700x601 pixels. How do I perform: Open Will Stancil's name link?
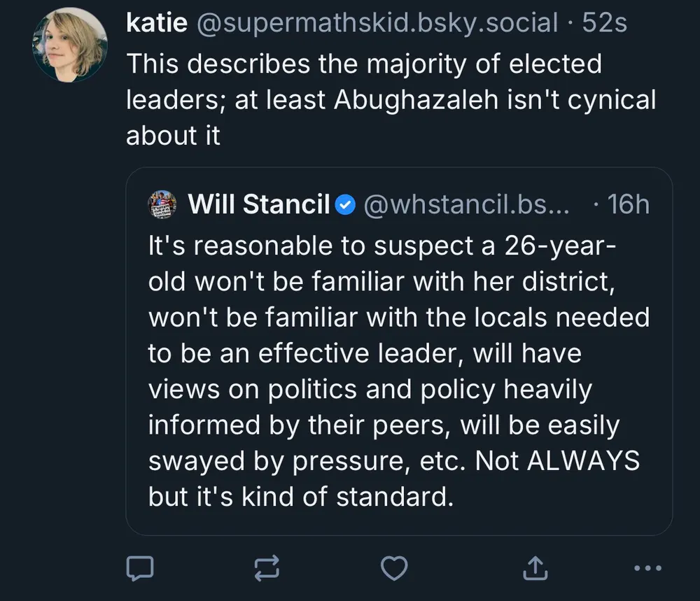[259, 204]
